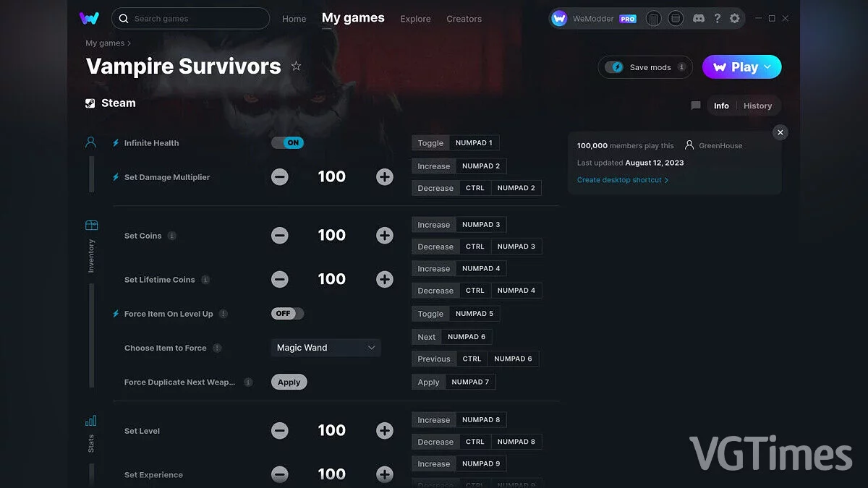
Task: Open the Magic Wand item dropdown
Action: pyautogui.click(x=325, y=347)
